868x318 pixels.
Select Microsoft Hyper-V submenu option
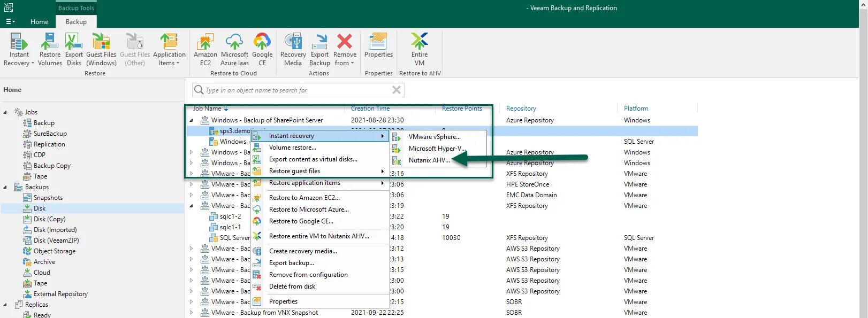coord(439,149)
